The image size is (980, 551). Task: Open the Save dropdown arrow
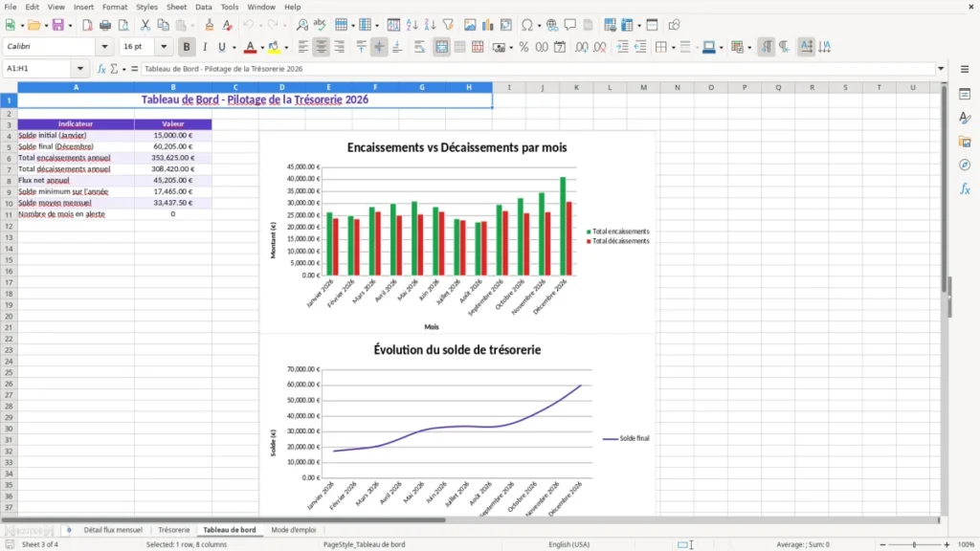coord(70,26)
